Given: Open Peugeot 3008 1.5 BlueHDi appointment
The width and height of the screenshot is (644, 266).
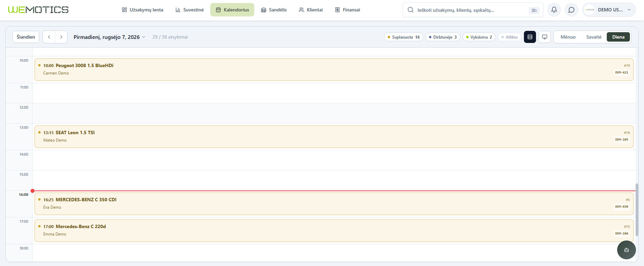Looking at the screenshot, I should [x=334, y=69].
